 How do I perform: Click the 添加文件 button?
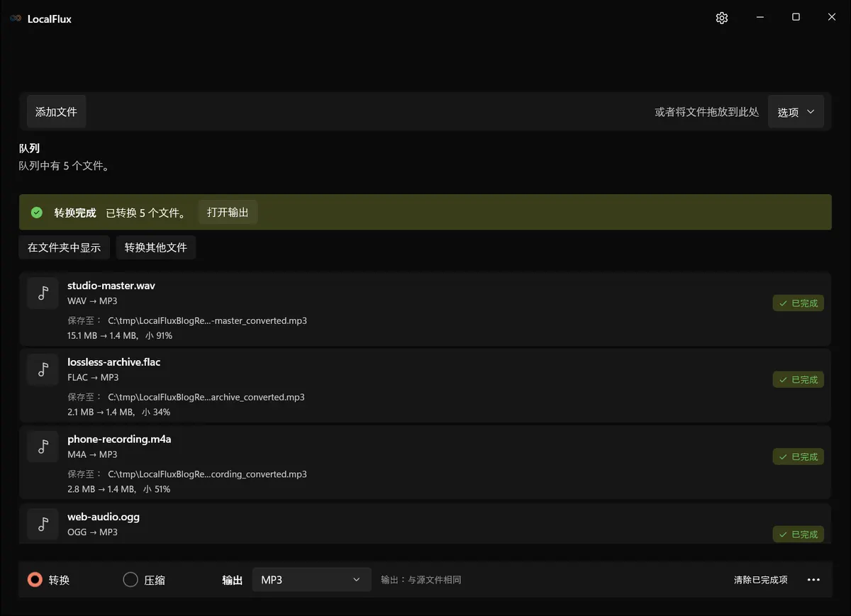tap(56, 112)
